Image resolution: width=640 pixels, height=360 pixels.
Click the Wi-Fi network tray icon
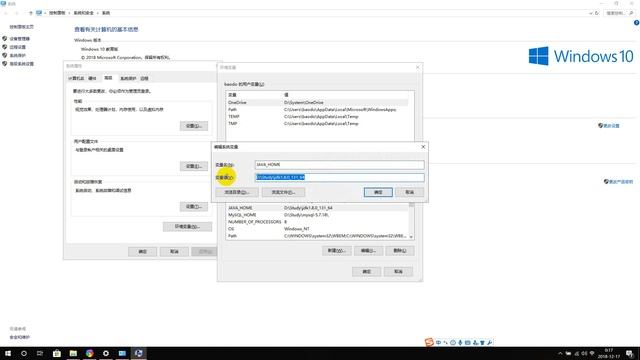(592, 353)
